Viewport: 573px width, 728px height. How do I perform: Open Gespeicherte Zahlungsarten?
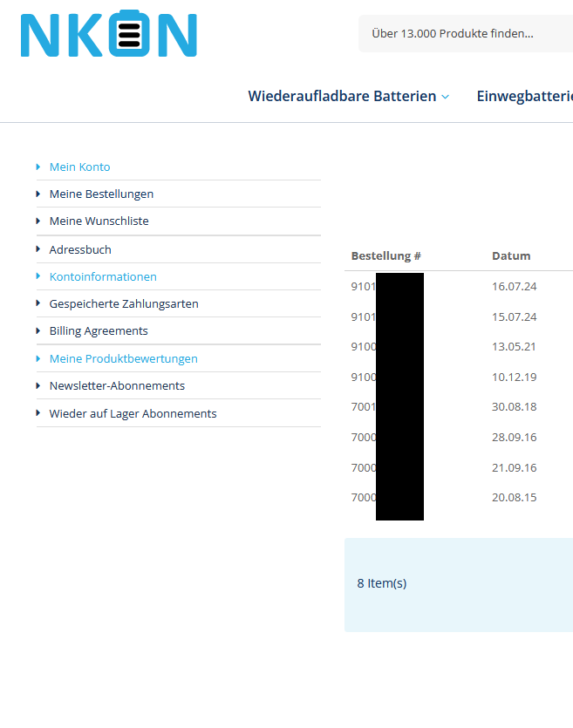[x=124, y=304]
